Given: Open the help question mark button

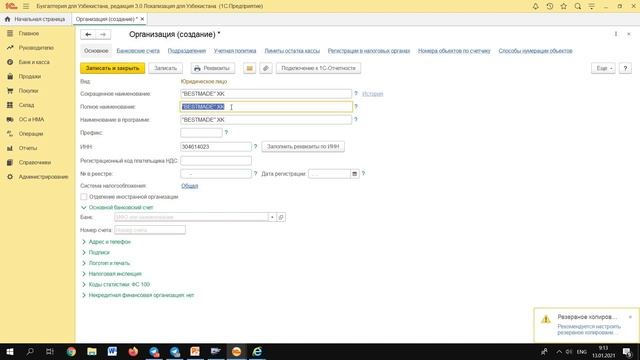Looking at the screenshot, I should pyautogui.click(x=625, y=68).
